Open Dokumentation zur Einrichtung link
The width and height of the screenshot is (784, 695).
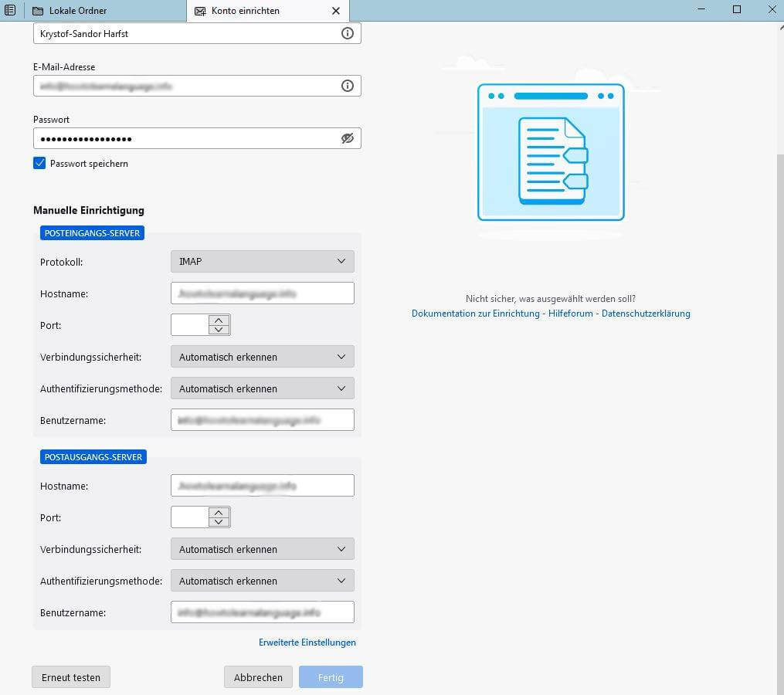coord(475,313)
